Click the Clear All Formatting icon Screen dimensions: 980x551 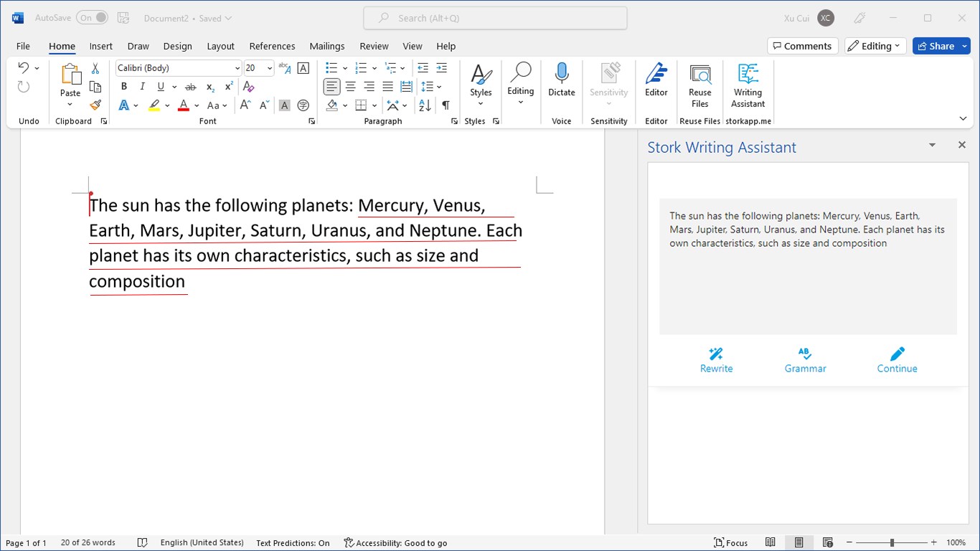click(x=249, y=87)
